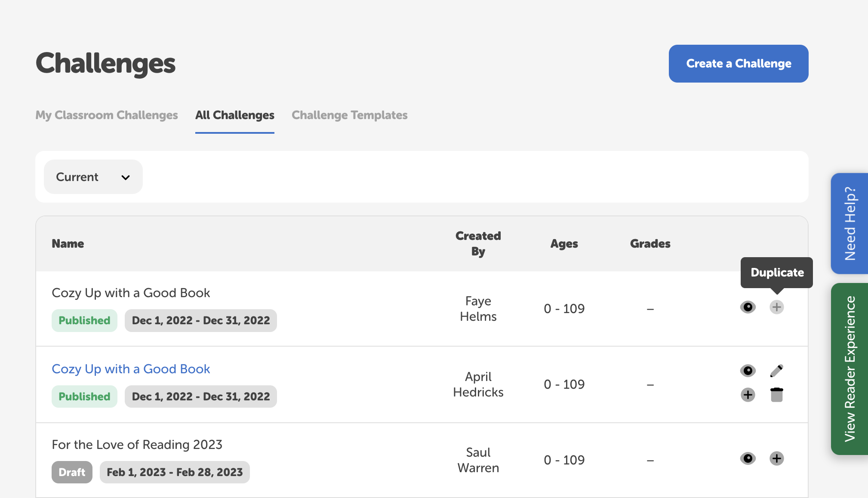Duplicate April Hedricks' challenge with the plus icon
Image resolution: width=868 pixels, height=498 pixels.
tap(748, 395)
